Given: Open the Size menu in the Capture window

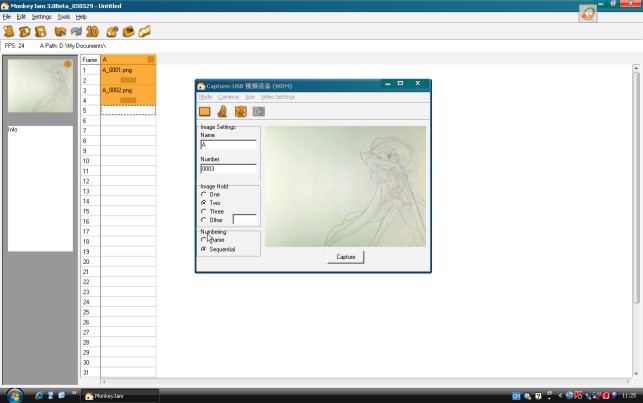Looking at the screenshot, I should pyautogui.click(x=250, y=97).
